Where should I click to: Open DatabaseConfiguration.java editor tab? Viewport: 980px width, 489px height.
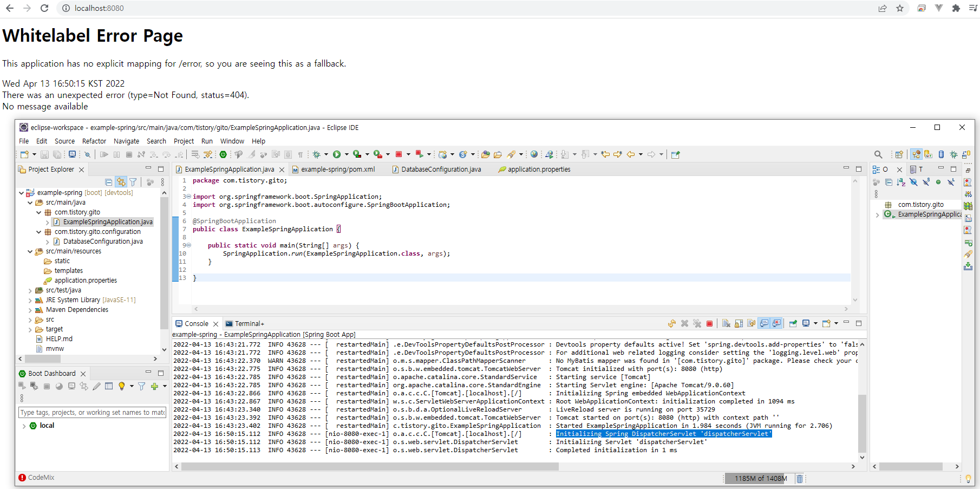tap(436, 169)
